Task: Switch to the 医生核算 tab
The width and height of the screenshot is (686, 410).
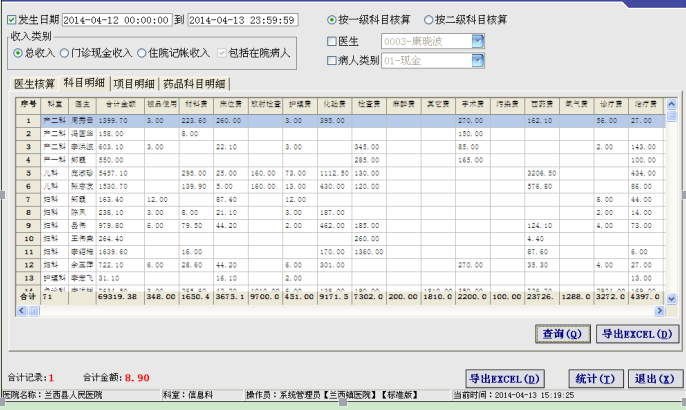Action: click(x=32, y=84)
